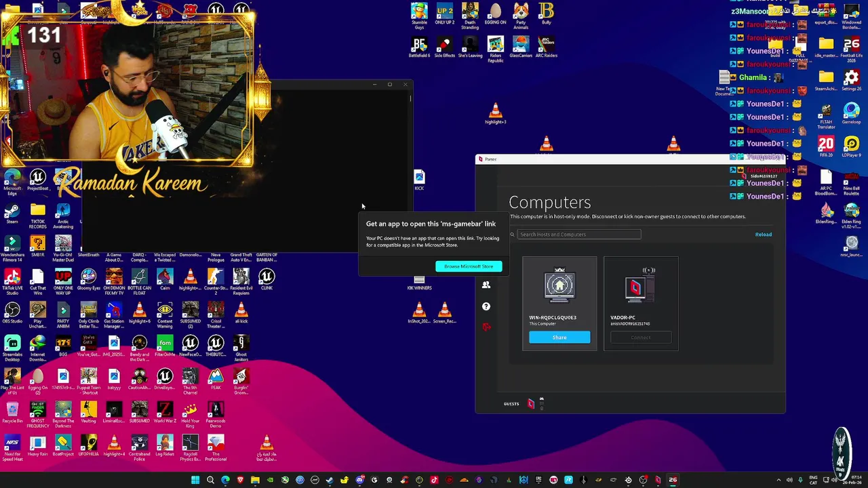Select the Hold Your King desktop shortcut

click(190, 415)
